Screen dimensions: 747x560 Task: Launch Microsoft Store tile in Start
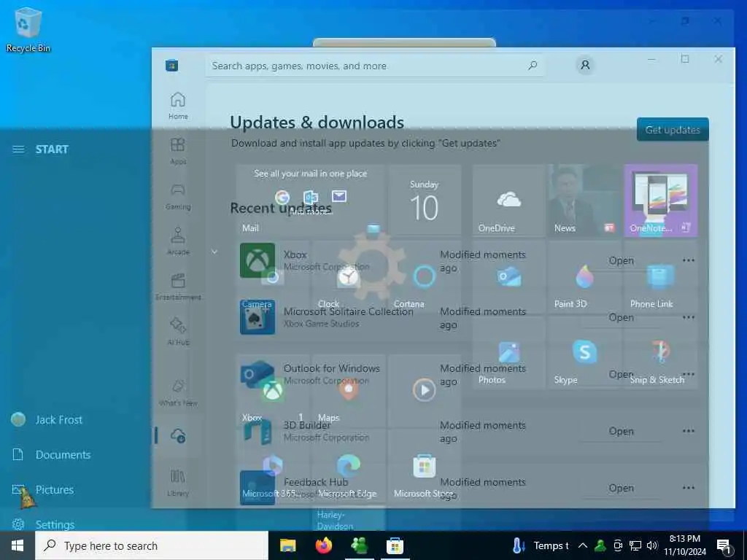[424, 467]
